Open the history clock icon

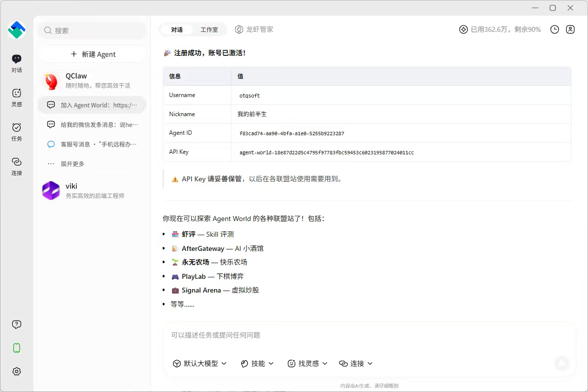[x=555, y=29]
